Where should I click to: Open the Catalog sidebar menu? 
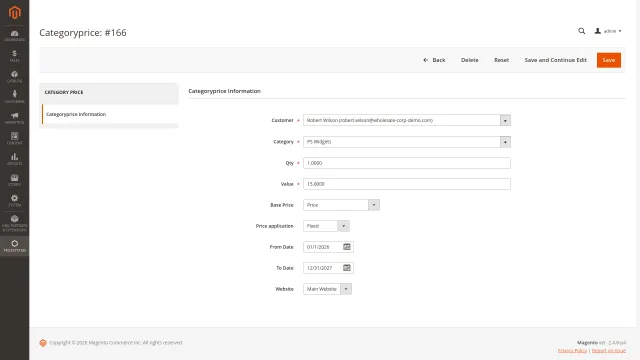tap(15, 77)
